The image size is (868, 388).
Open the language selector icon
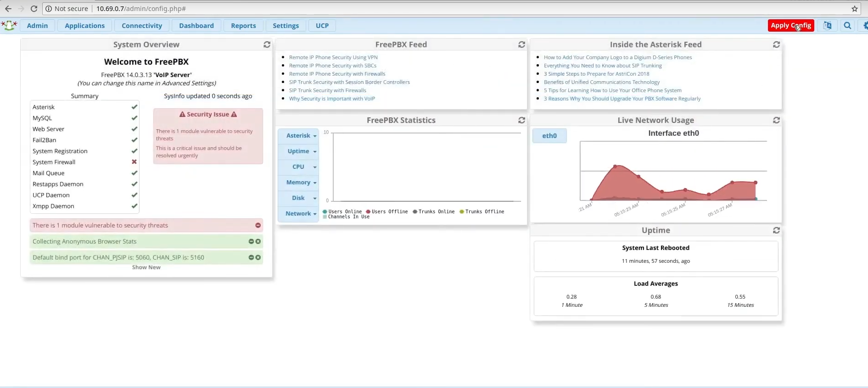click(x=827, y=26)
